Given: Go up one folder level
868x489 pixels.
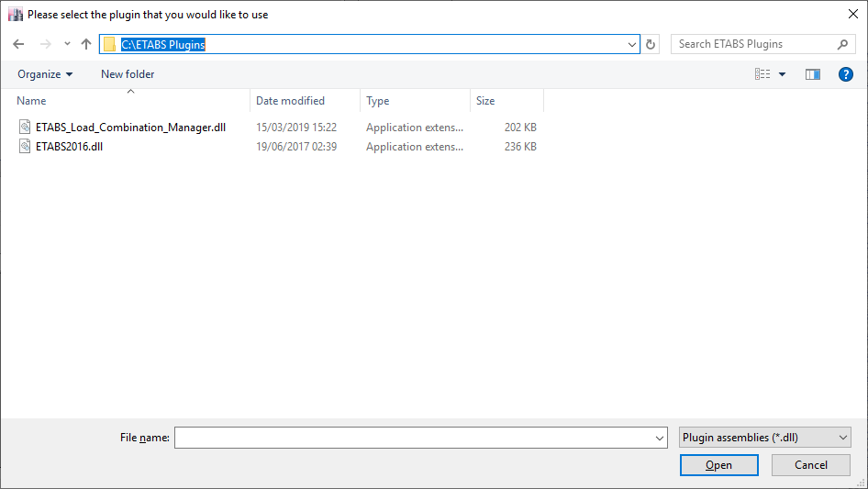Looking at the screenshot, I should [x=86, y=44].
